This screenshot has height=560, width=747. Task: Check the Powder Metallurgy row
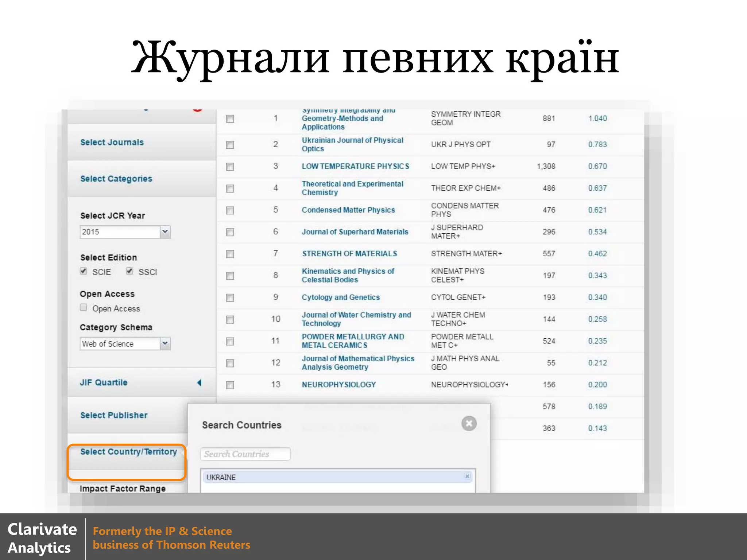[x=230, y=342]
